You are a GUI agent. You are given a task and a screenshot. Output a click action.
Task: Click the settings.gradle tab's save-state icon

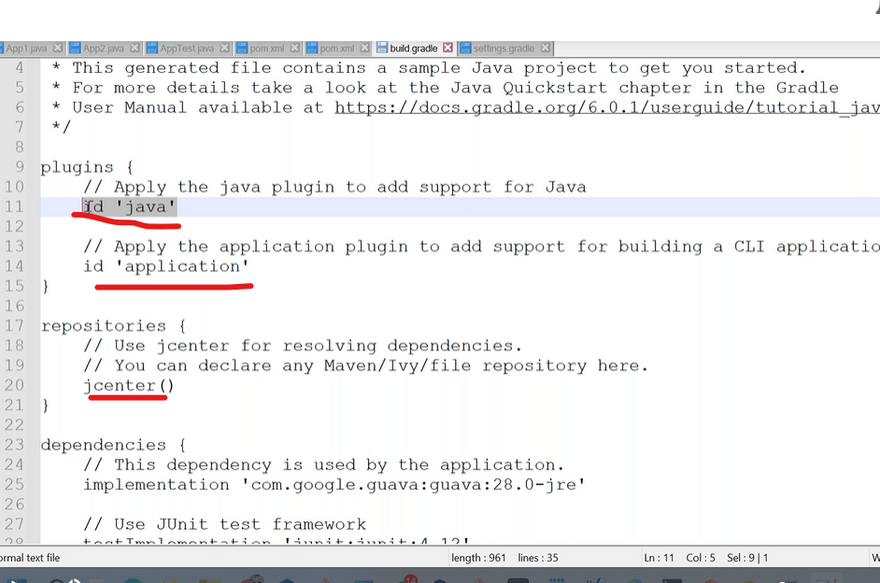click(x=464, y=48)
